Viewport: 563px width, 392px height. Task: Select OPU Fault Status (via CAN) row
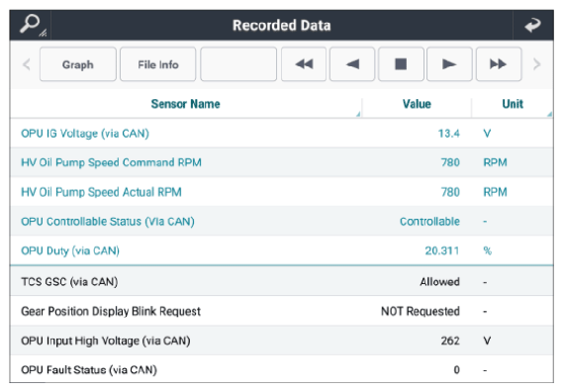click(x=281, y=369)
